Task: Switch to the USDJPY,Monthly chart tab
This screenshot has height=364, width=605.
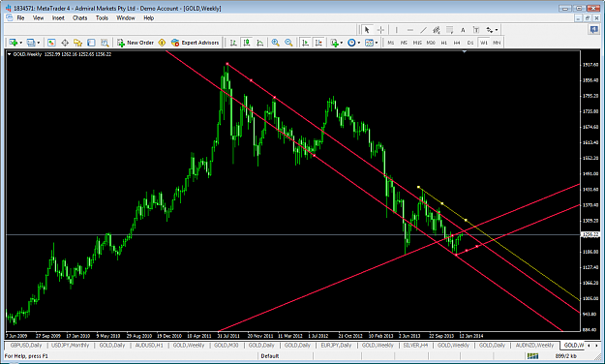Action: (x=71, y=345)
